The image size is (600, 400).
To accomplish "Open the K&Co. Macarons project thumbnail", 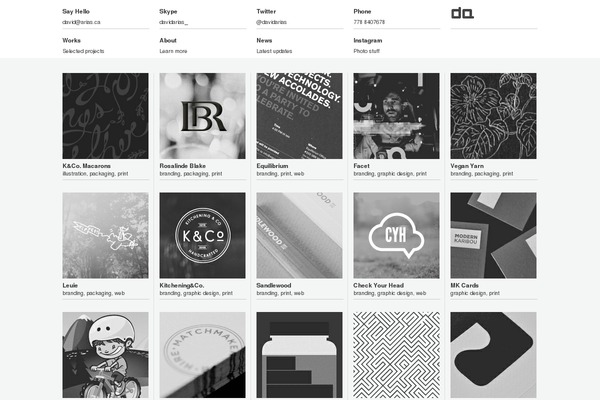I will click(x=105, y=116).
